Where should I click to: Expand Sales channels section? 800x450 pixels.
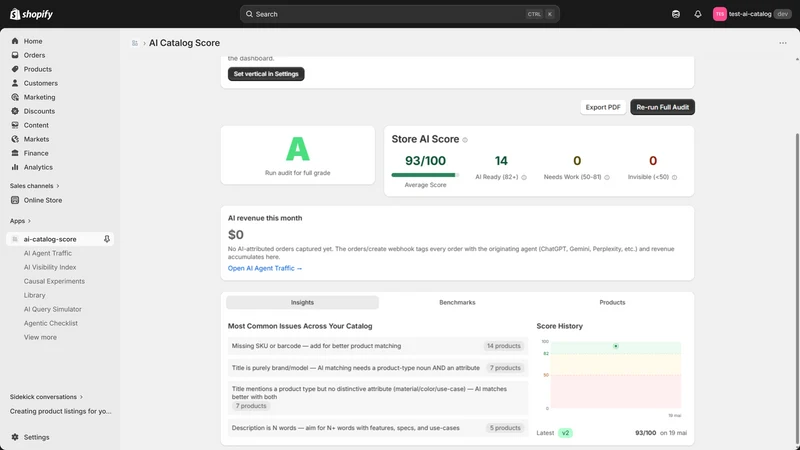(34, 186)
